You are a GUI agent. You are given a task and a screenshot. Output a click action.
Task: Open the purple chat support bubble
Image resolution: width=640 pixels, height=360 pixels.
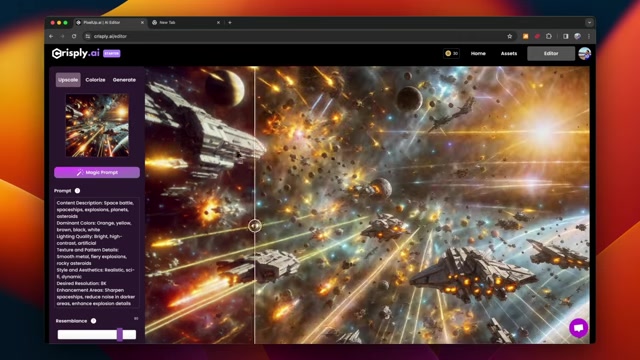(578, 328)
